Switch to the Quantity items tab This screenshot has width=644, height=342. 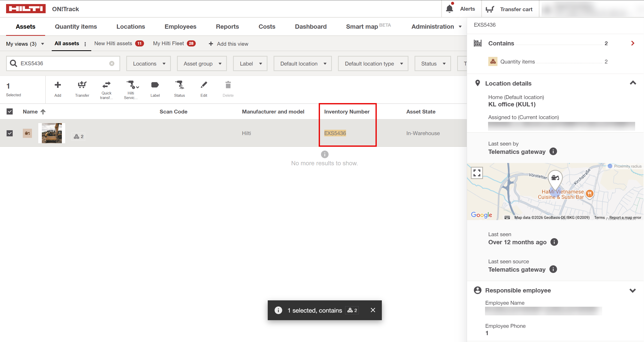point(76,27)
